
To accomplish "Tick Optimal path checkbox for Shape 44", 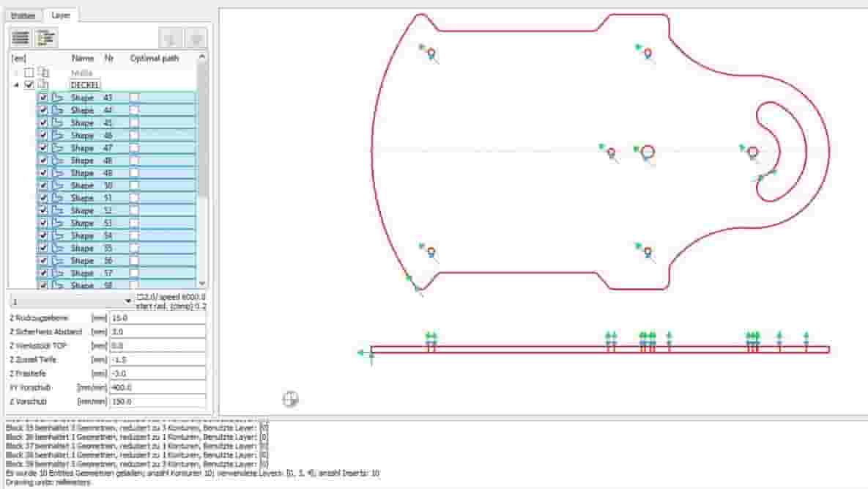I will pyautogui.click(x=134, y=110).
